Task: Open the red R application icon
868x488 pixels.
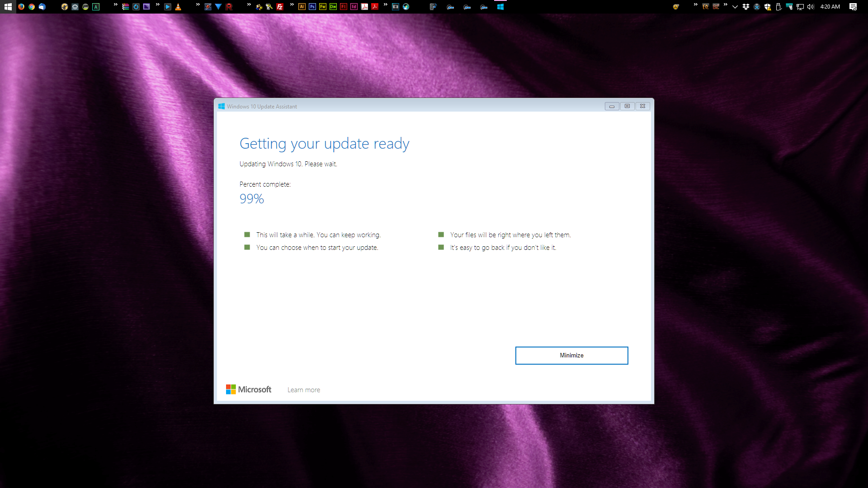Action: (x=229, y=7)
